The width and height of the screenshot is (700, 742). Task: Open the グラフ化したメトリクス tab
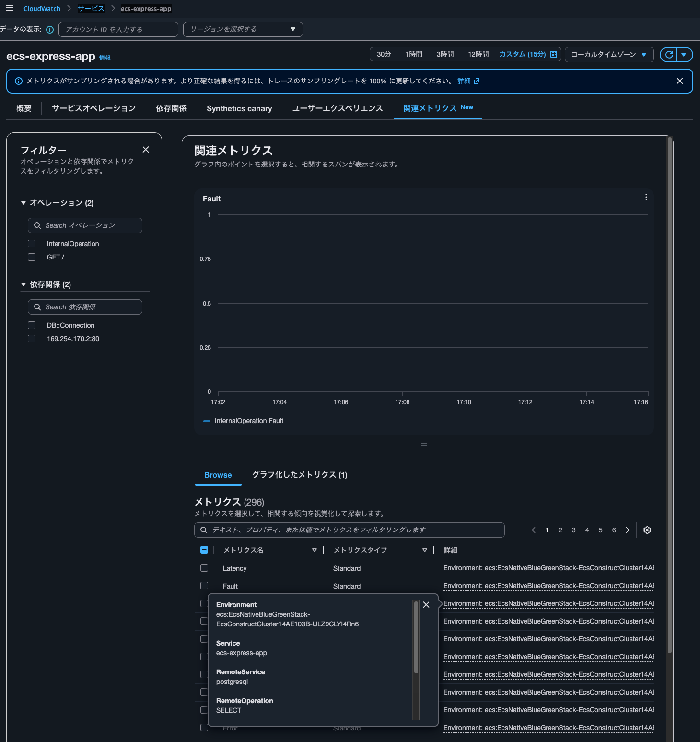click(x=299, y=475)
